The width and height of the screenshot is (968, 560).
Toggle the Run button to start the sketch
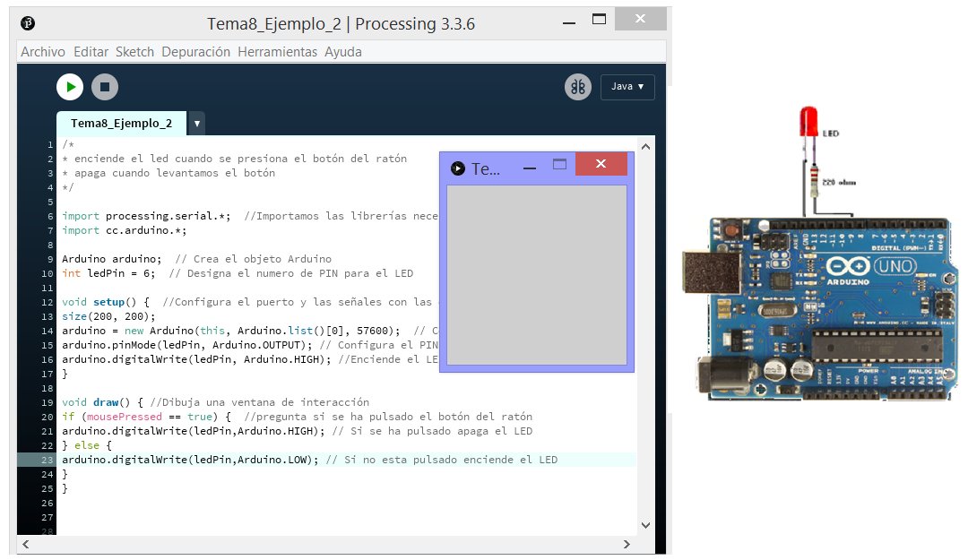69,86
